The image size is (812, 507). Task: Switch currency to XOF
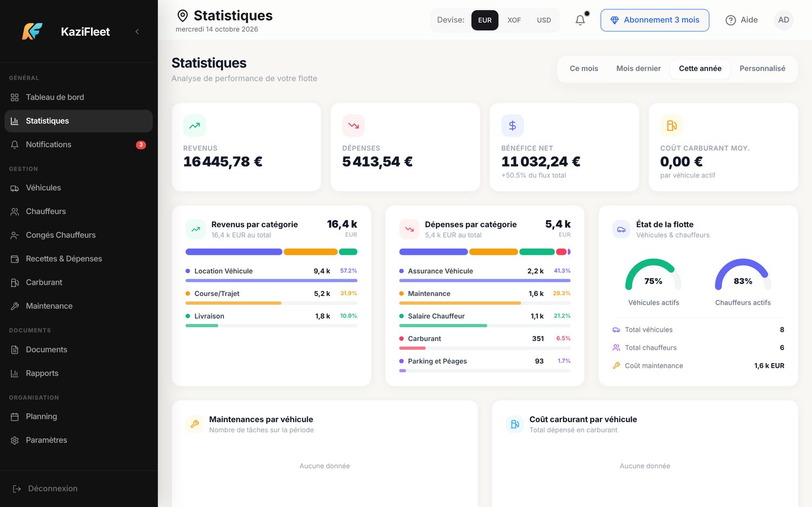[x=514, y=20]
